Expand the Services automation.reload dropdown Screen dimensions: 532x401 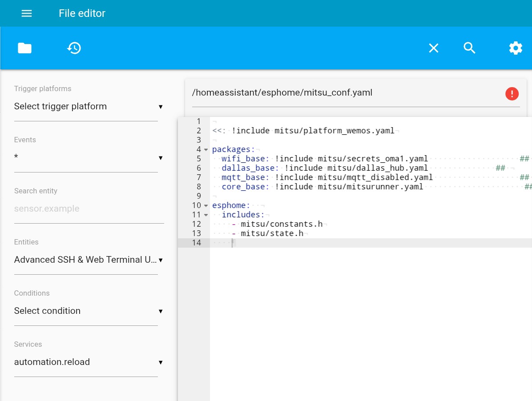click(88, 362)
